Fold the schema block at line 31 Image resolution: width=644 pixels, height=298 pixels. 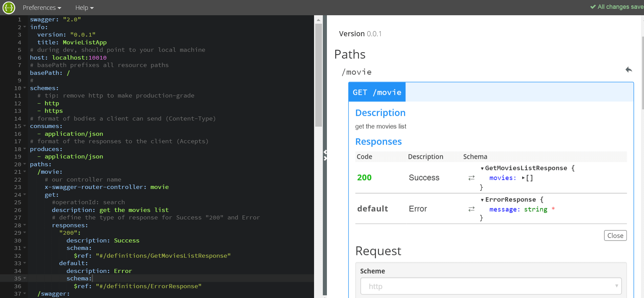pos(25,248)
